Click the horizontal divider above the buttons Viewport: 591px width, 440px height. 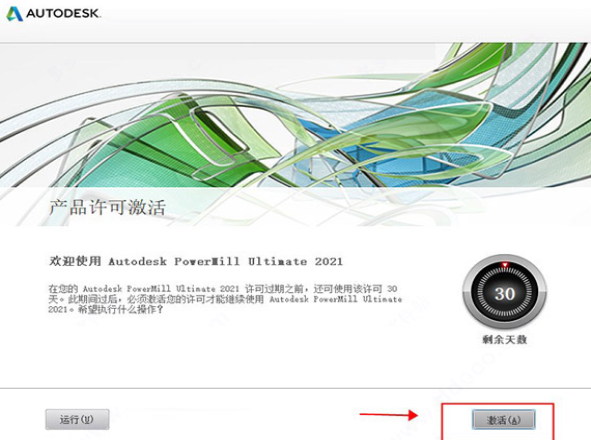pos(296,388)
